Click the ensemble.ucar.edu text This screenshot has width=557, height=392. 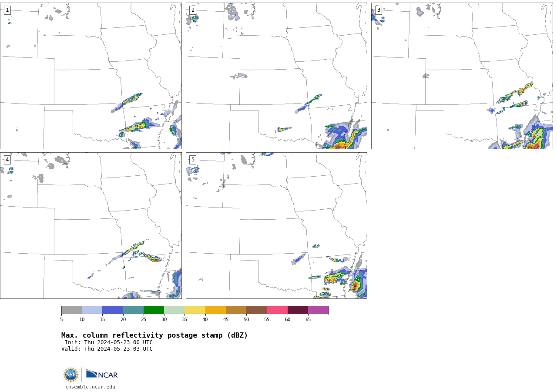91,387
